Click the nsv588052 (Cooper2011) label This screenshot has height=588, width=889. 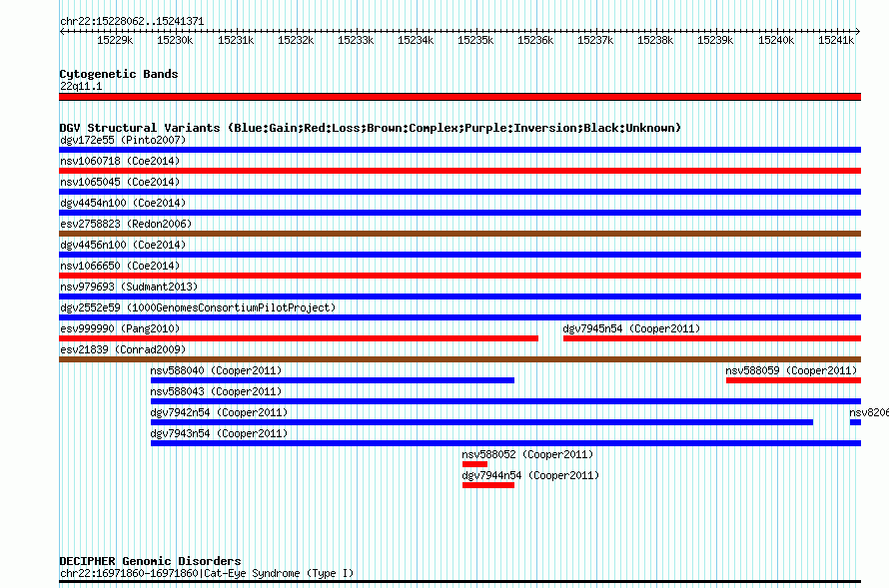coord(527,455)
